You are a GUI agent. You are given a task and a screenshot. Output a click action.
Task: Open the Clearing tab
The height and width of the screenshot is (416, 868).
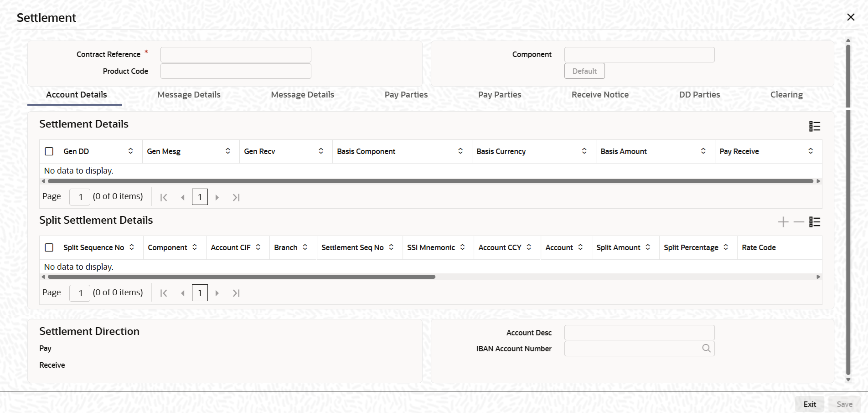tap(787, 95)
